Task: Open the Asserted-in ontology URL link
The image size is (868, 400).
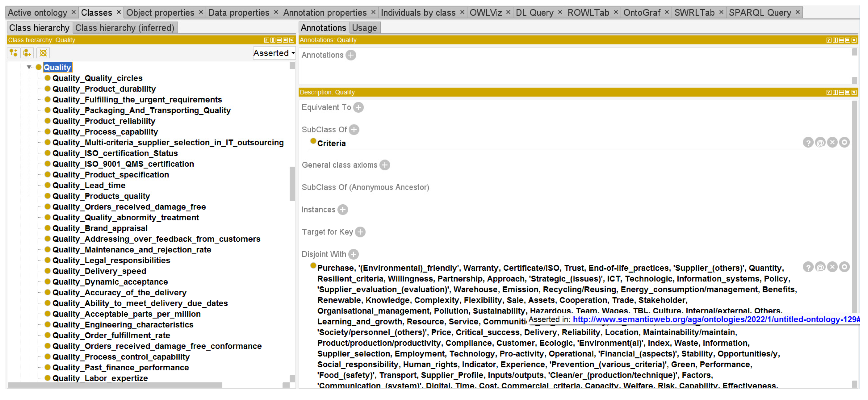Action: click(x=714, y=319)
